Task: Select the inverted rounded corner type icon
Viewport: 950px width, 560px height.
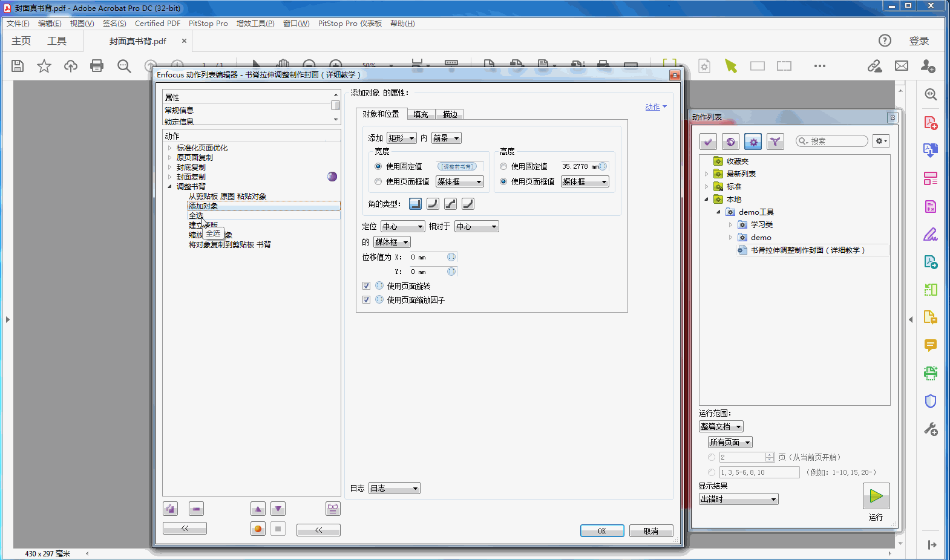Action: (x=450, y=204)
